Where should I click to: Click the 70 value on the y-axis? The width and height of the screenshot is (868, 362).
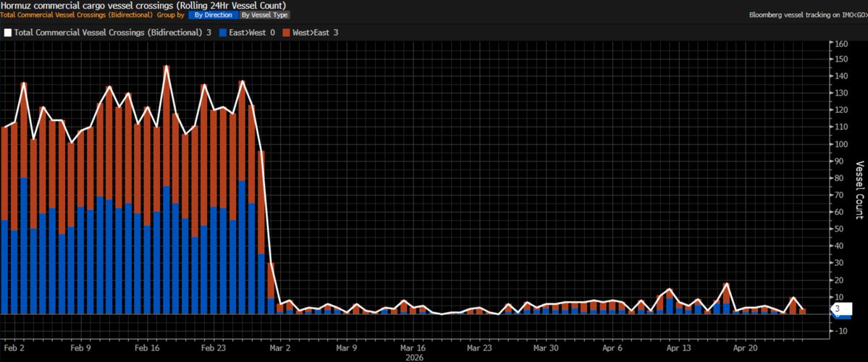point(840,195)
